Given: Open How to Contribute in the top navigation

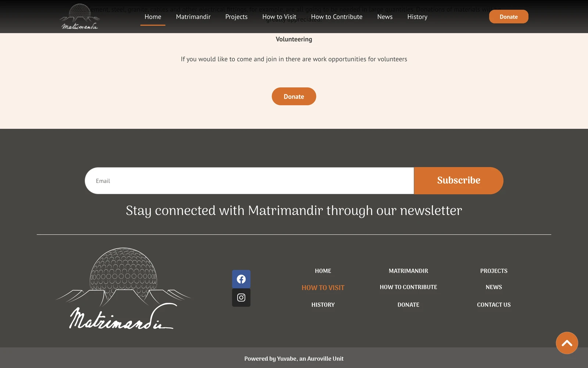Looking at the screenshot, I should pos(337,17).
